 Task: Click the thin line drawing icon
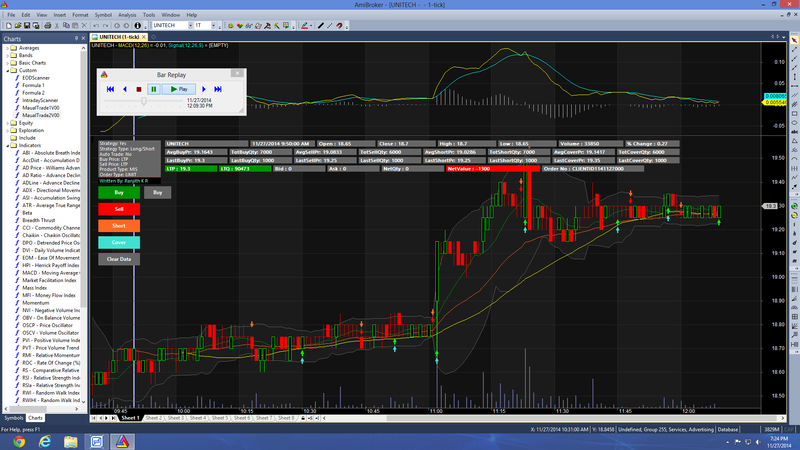click(330, 26)
